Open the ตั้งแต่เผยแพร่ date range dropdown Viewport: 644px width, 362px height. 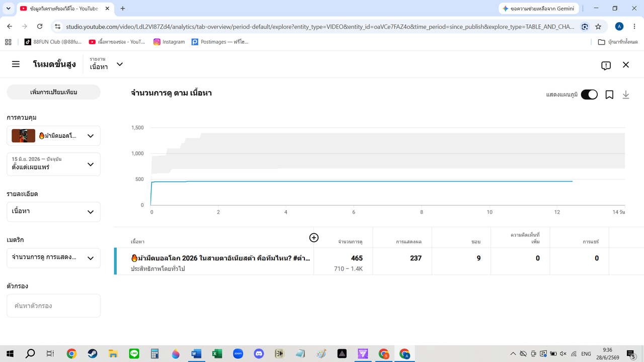[53, 164]
